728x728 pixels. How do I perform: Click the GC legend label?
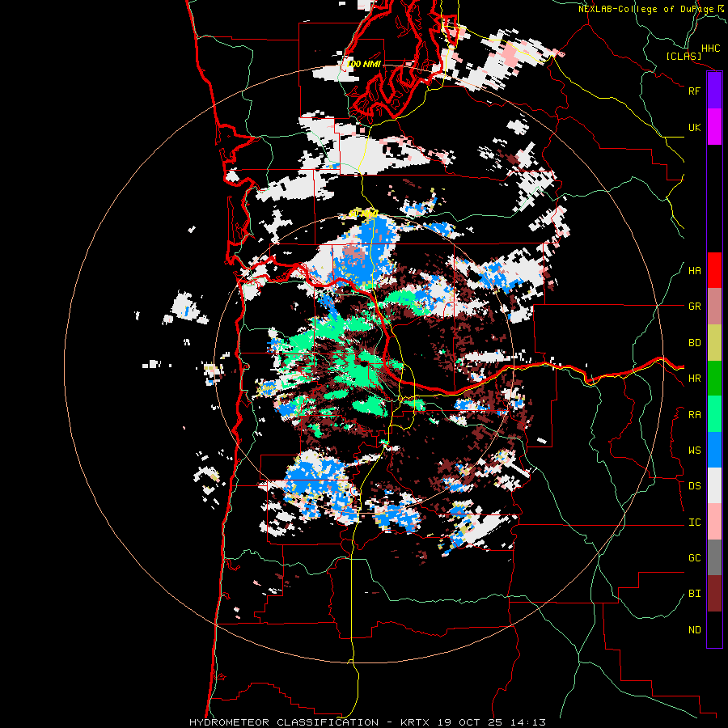coord(694,558)
